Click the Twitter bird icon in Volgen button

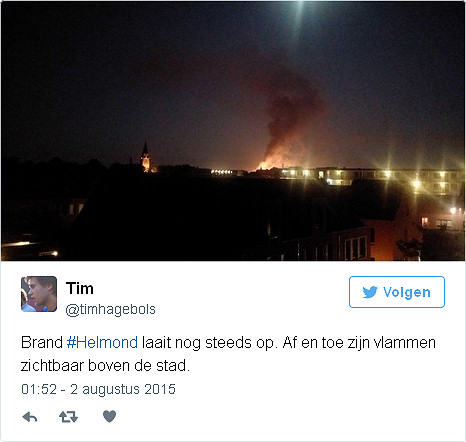click(x=370, y=292)
